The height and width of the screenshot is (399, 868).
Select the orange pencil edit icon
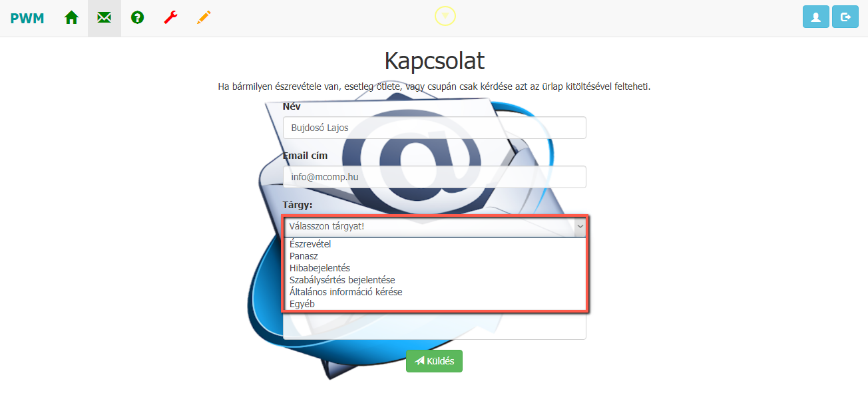(204, 18)
